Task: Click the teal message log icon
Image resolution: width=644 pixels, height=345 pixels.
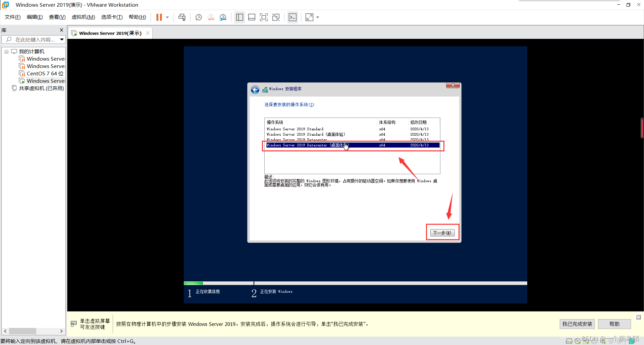Action: [632, 341]
